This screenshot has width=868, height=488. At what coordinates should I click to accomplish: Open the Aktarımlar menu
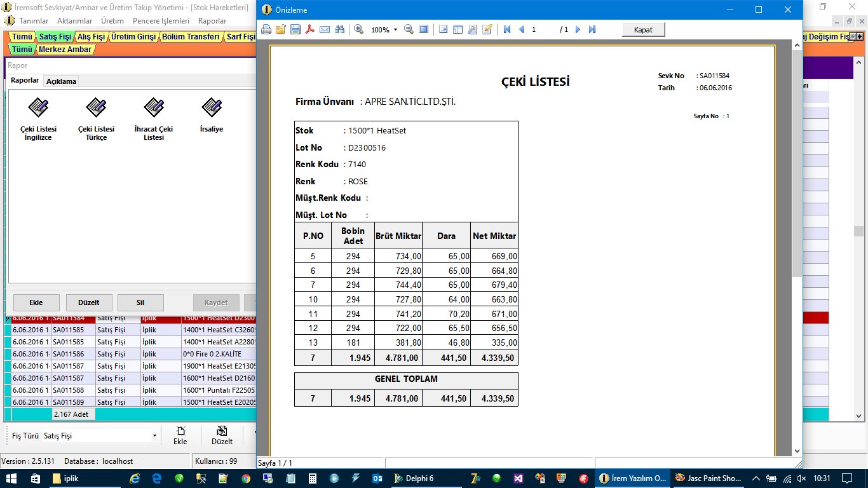75,21
